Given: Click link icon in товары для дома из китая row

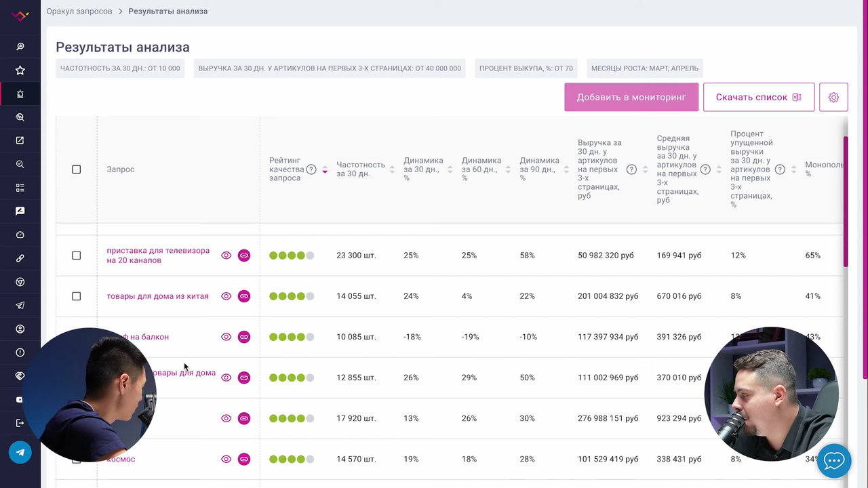Looking at the screenshot, I should (244, 296).
